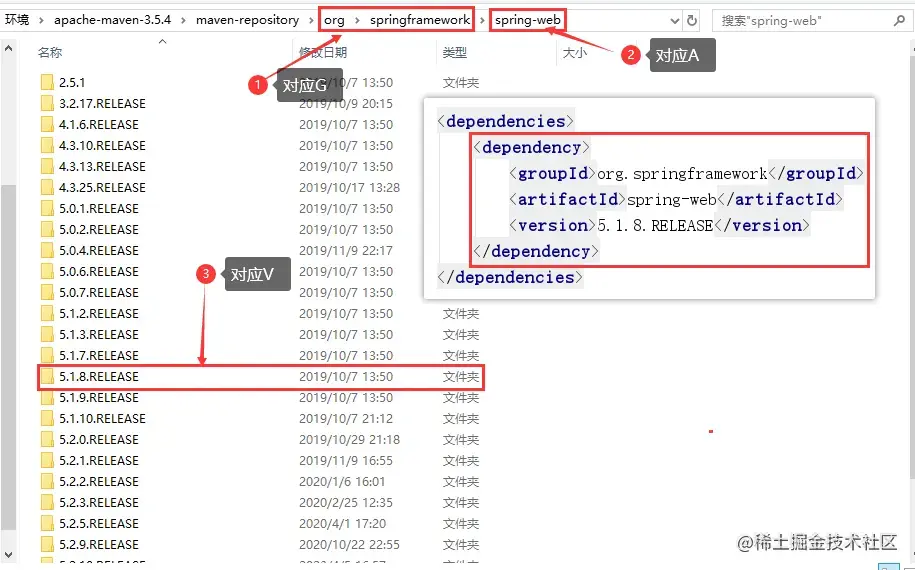Click scrollbar down arrow of file list
The width and height of the screenshot is (915, 570).
coord(8,554)
